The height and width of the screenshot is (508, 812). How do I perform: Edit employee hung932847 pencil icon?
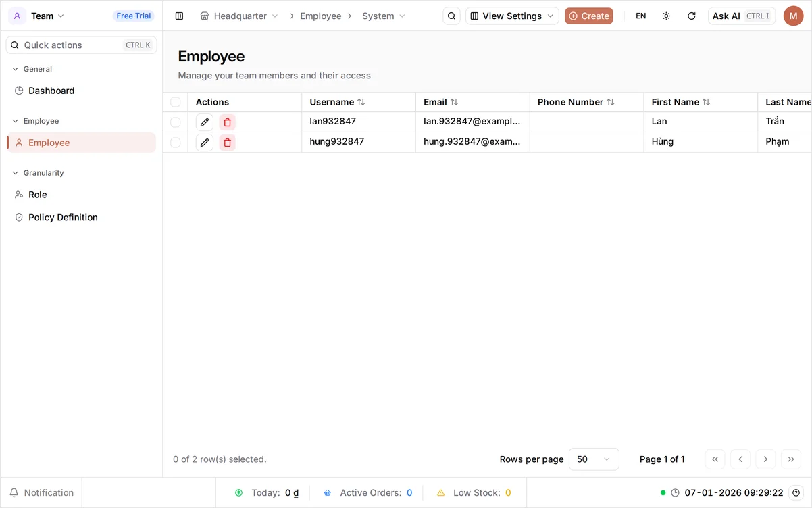tap(205, 143)
